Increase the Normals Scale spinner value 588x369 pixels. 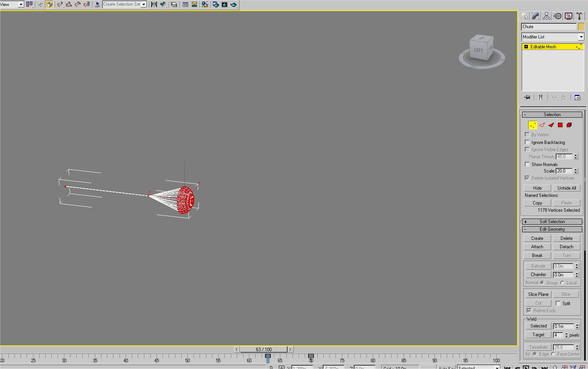[x=576, y=169]
